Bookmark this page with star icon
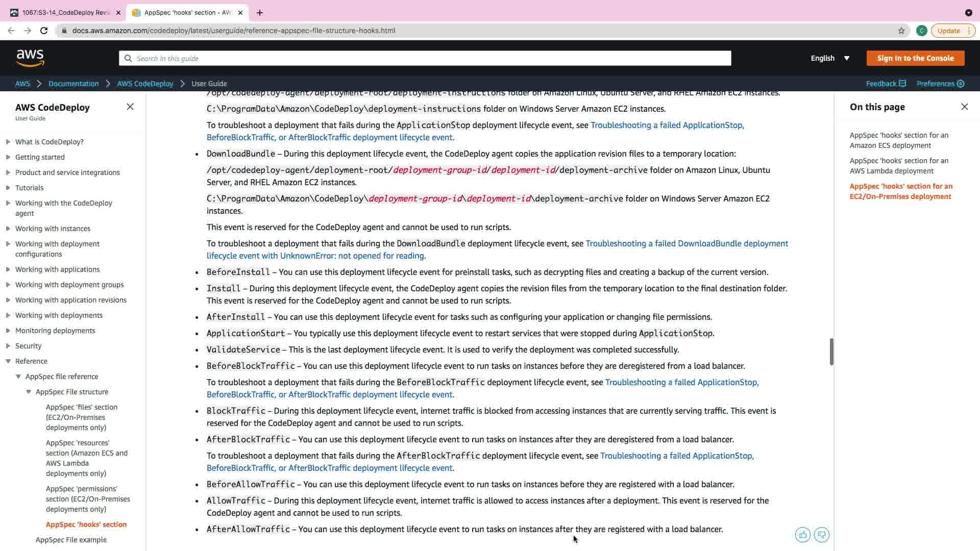 tap(901, 31)
